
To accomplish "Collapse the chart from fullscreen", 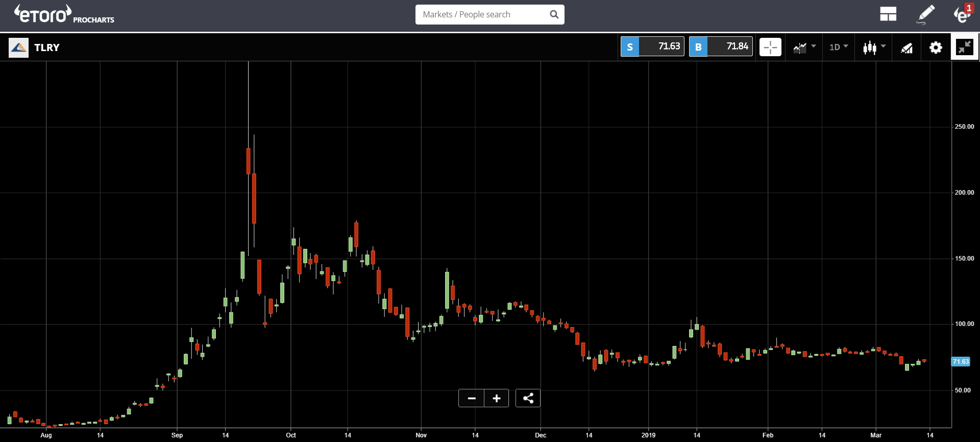I will point(965,48).
